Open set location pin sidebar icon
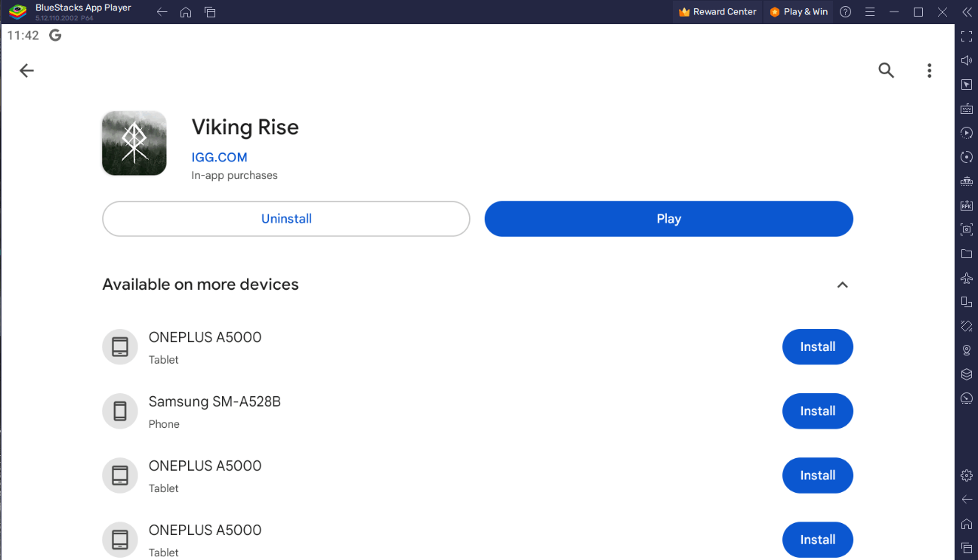The height and width of the screenshot is (560, 978). (x=967, y=350)
